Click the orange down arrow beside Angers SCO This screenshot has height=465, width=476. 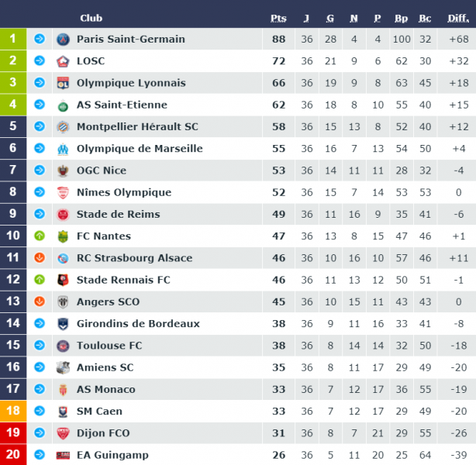40,301
